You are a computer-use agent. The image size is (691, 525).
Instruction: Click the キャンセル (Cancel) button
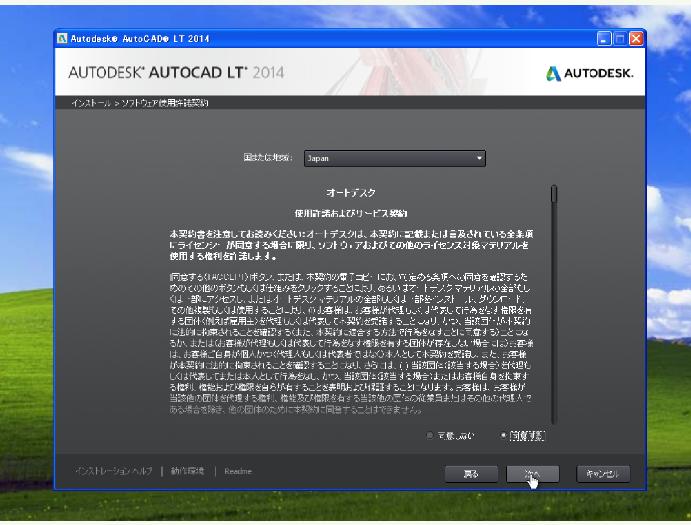coord(603,474)
